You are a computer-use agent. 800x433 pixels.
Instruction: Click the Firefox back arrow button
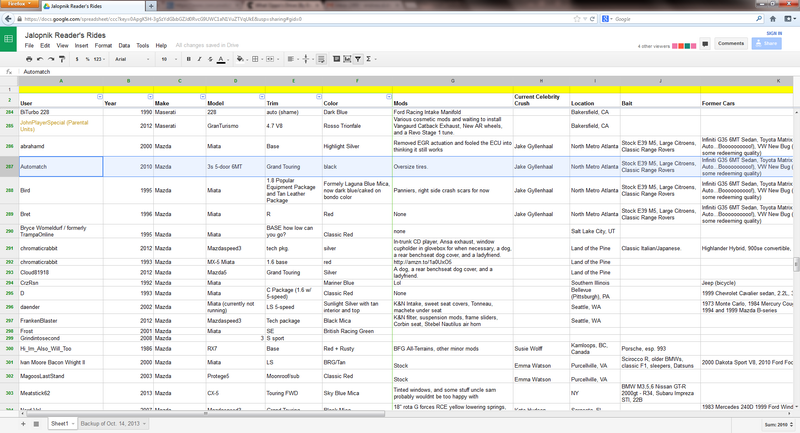(8, 19)
